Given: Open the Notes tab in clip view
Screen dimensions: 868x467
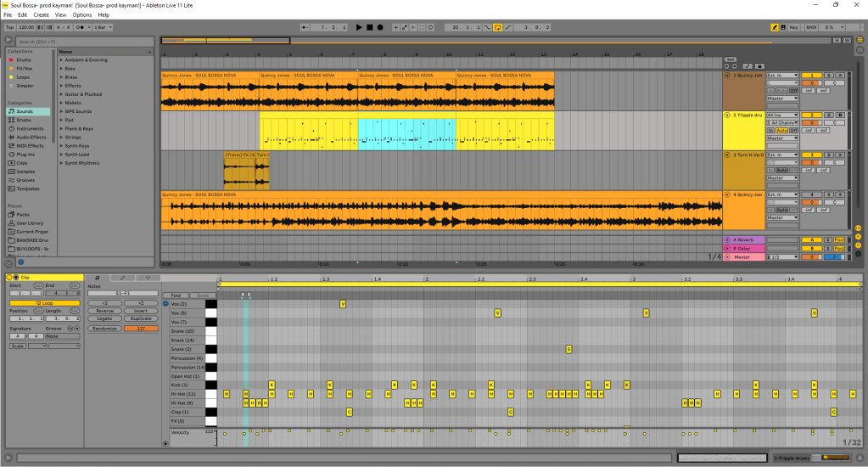Looking at the screenshot, I should [x=97, y=278].
